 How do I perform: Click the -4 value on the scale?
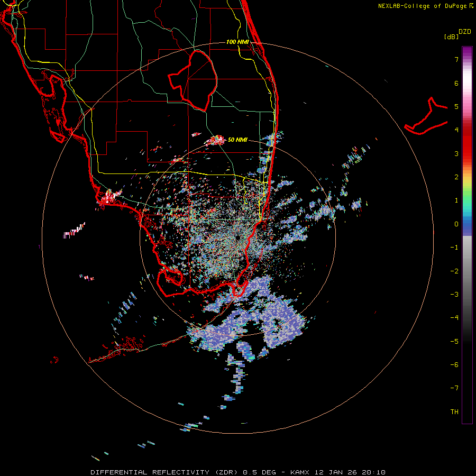point(454,318)
